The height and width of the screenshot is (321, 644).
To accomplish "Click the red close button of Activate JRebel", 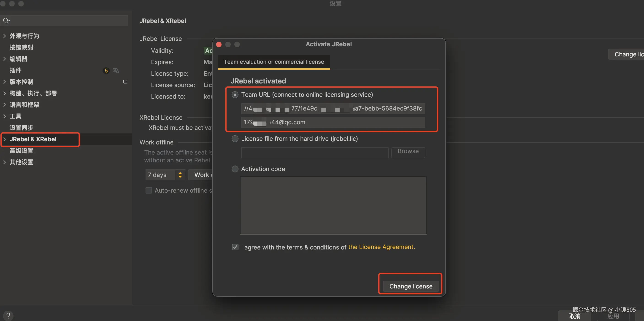I will coord(219,44).
